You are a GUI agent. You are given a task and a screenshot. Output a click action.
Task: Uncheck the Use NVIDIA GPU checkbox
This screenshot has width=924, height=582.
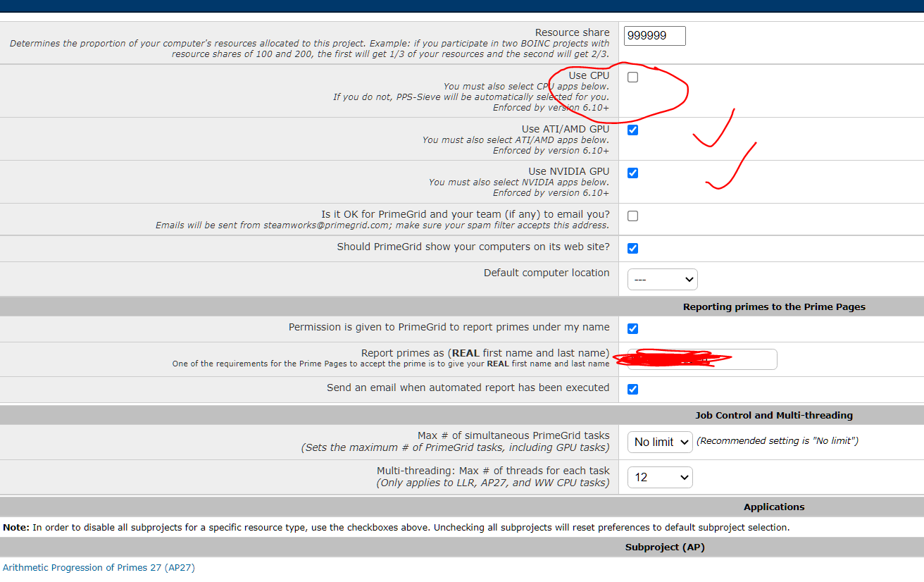pos(632,173)
